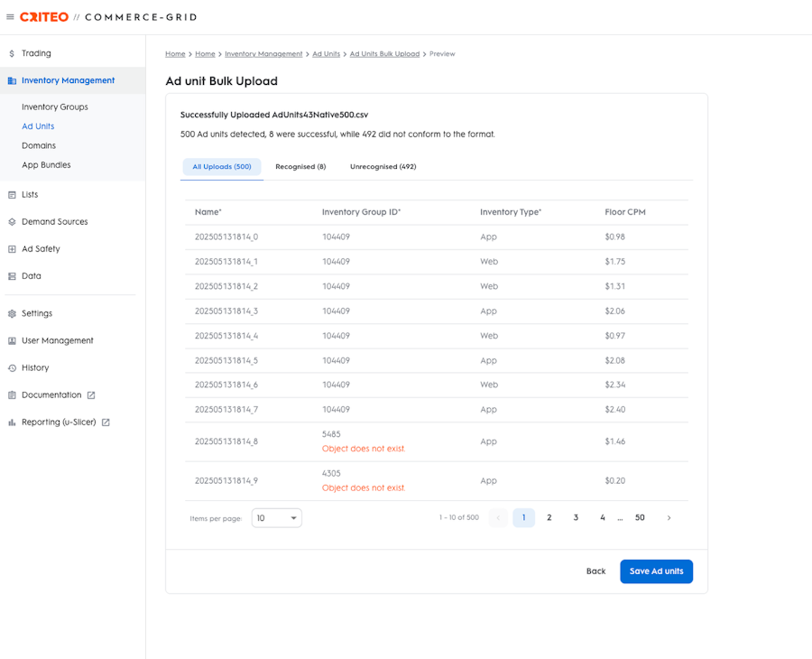Click the History clock icon
The width and height of the screenshot is (812, 659).
pos(12,368)
